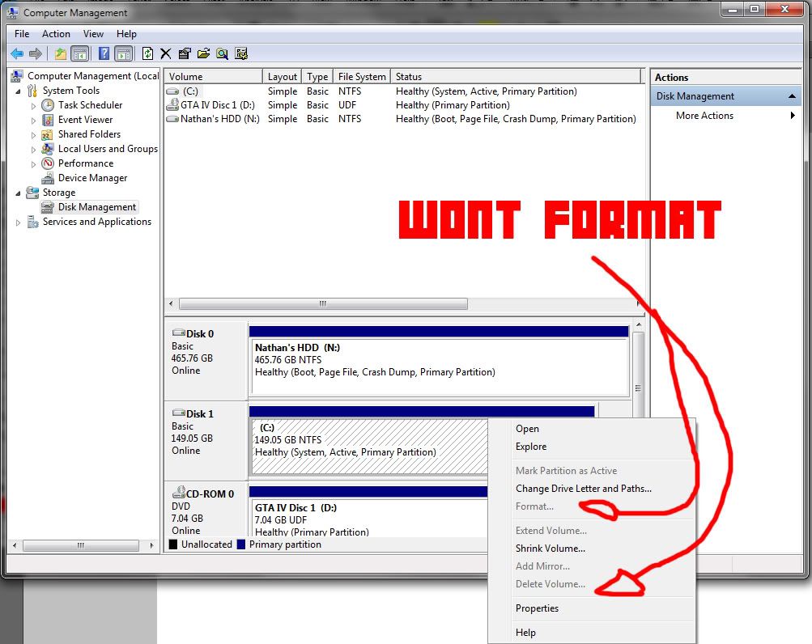812x644 pixels.
Task: Sort by the File System column header
Action: click(x=361, y=77)
